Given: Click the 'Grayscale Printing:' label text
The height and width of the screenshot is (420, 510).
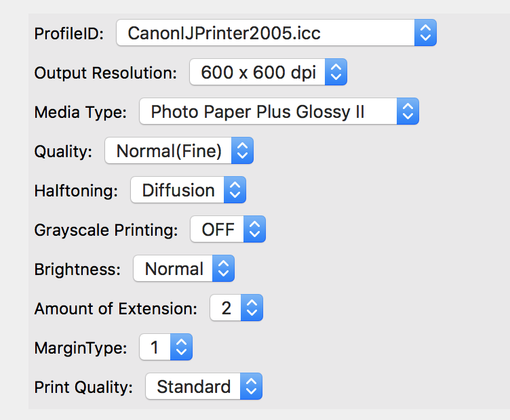Looking at the screenshot, I should coord(106,230).
